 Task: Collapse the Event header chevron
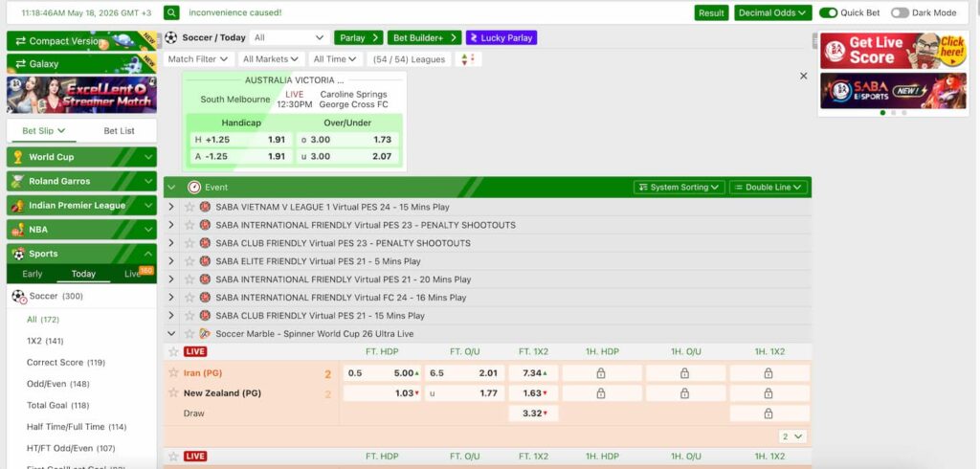172,187
